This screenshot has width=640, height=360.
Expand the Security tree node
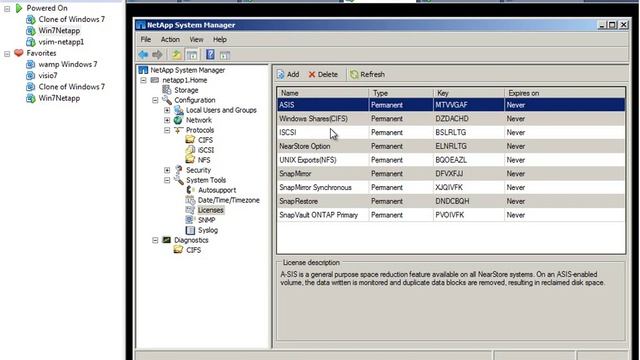pyautogui.click(x=167, y=170)
